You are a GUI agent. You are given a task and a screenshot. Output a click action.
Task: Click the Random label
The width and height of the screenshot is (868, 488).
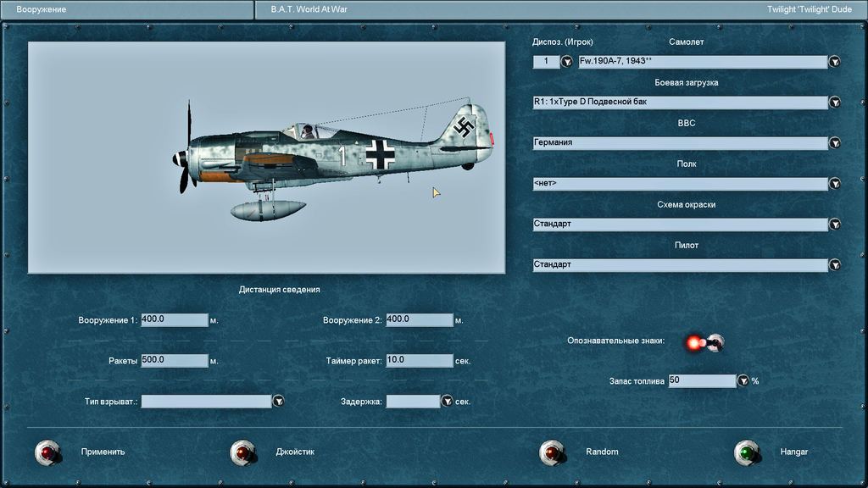602,452
